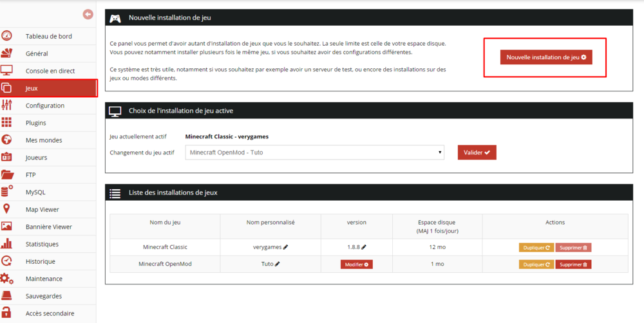Duplicate the Minecraft Classic installation
644x323 pixels.
[536, 247]
